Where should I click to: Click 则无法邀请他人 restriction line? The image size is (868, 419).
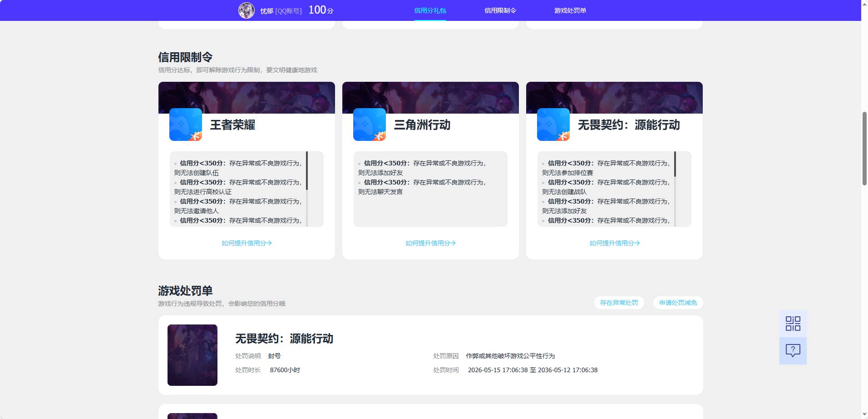click(197, 211)
